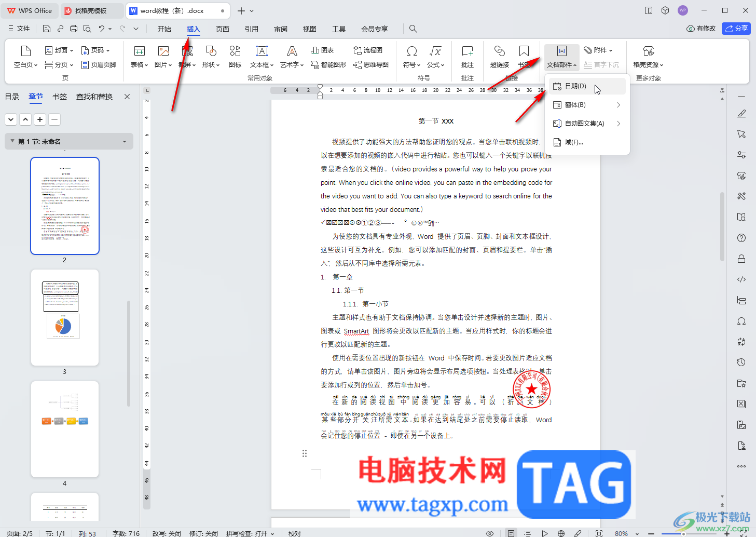The image size is (756, 537).
Task: Open the ribbon search magnifier icon
Action: [413, 29]
